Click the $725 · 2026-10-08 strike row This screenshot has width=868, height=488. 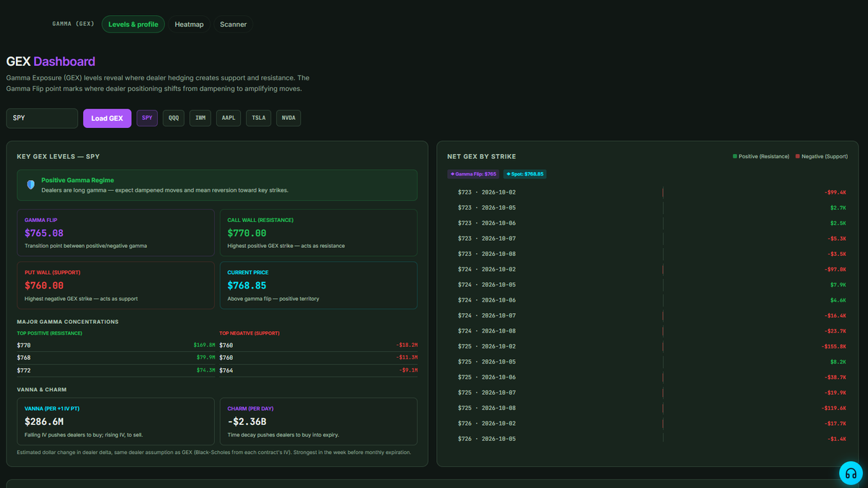coord(647,408)
